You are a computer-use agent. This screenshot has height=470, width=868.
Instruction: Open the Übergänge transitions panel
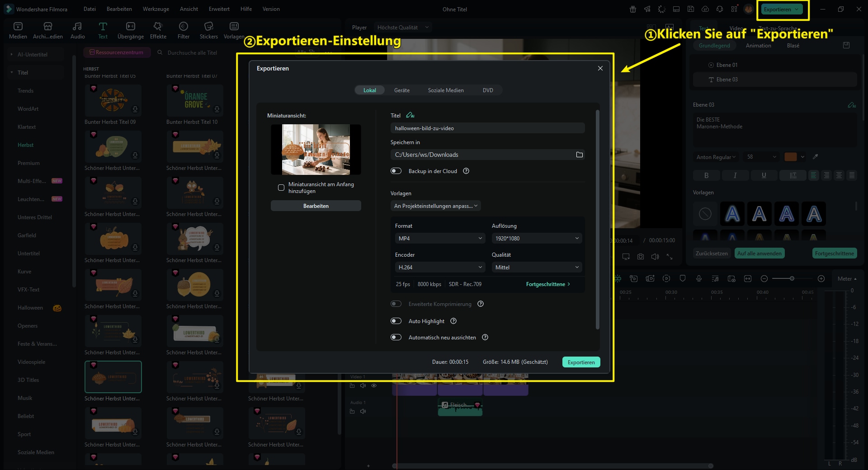tap(130, 30)
